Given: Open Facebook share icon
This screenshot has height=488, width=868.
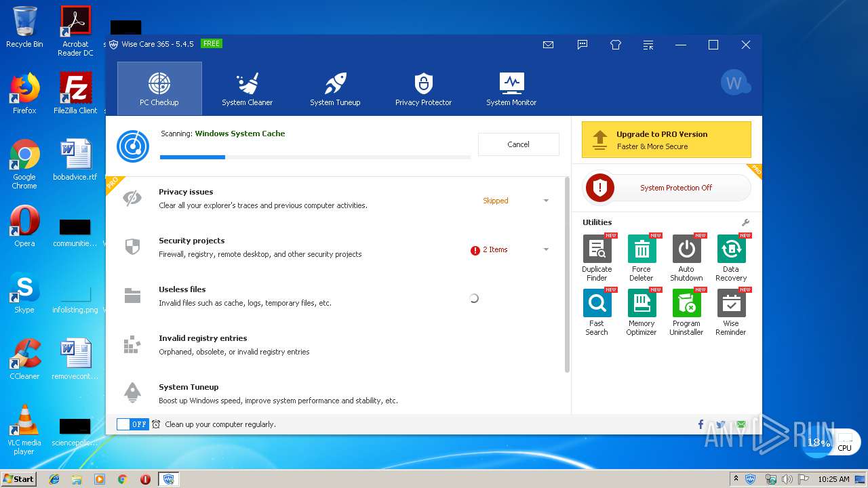Looking at the screenshot, I should point(701,424).
